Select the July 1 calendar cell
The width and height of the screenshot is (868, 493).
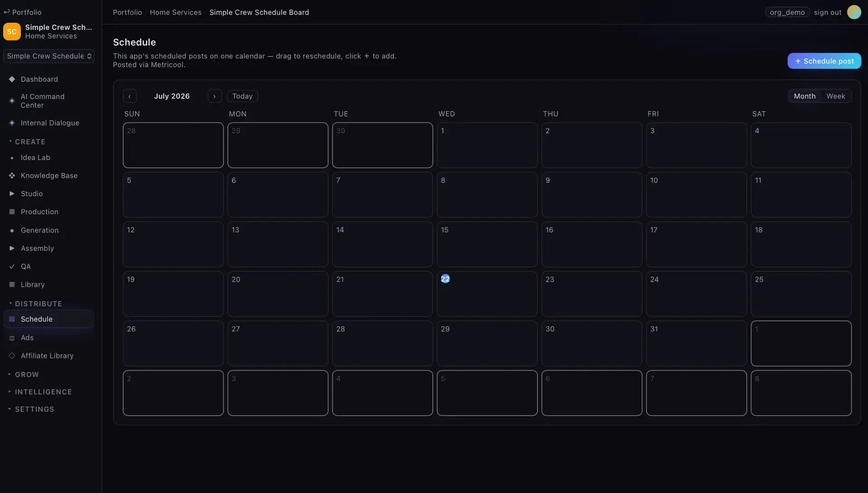(x=487, y=145)
